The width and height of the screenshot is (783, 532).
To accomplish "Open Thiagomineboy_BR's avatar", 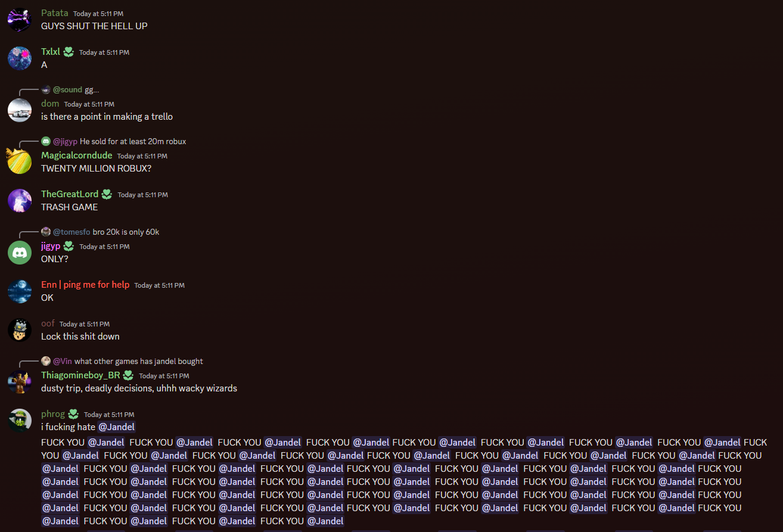I will (20, 382).
